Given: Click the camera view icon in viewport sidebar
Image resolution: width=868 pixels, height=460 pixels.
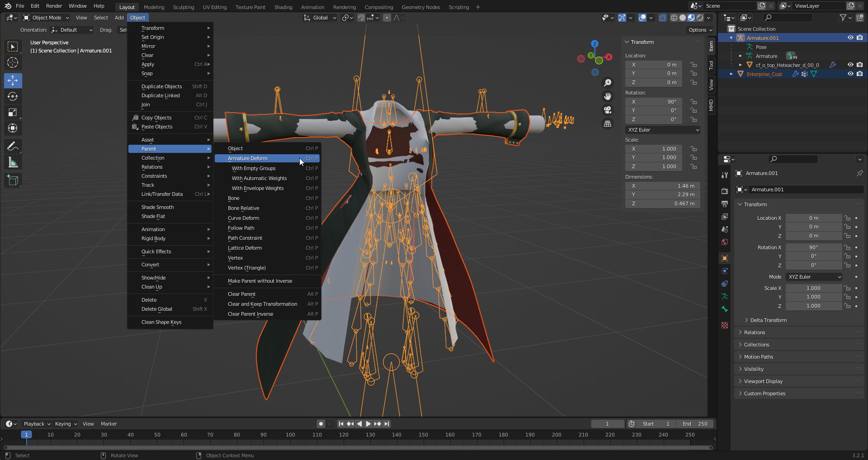Looking at the screenshot, I should 608,109.
